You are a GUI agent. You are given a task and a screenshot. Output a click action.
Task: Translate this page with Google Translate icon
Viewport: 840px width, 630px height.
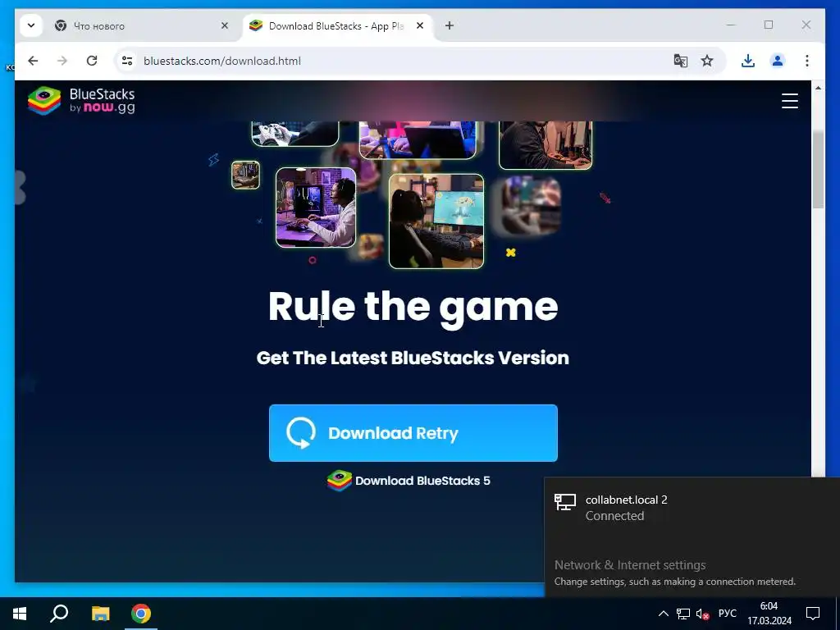click(x=680, y=61)
